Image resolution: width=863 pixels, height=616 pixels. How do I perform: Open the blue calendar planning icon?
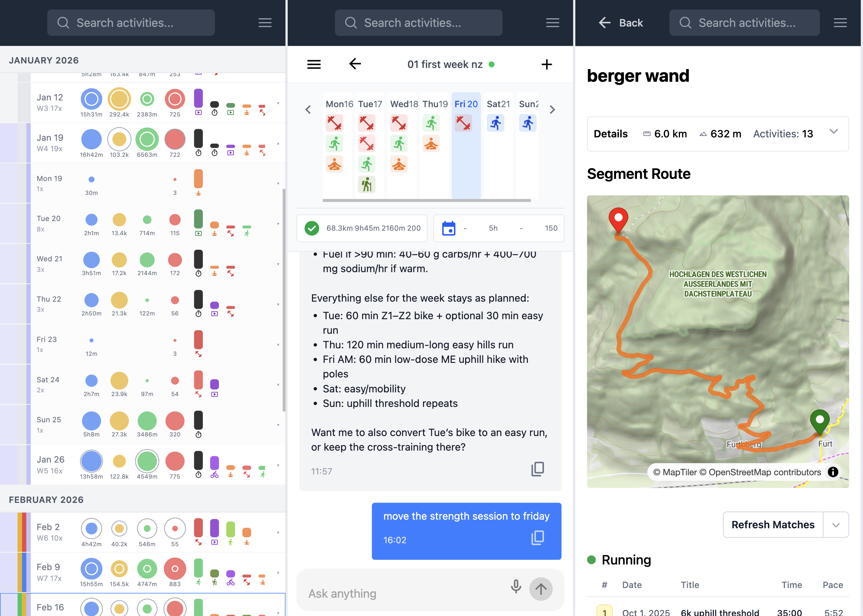click(x=449, y=228)
